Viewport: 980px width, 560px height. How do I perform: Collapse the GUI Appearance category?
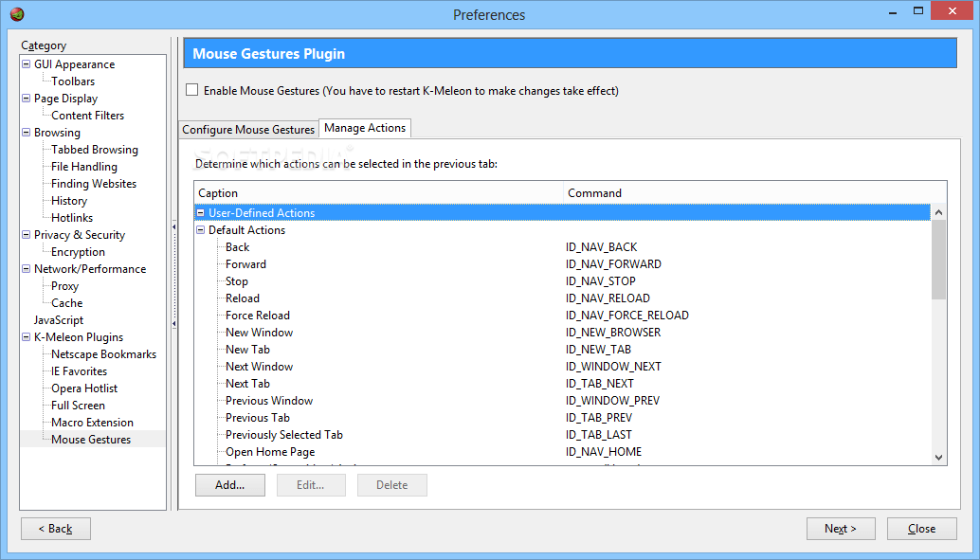pyautogui.click(x=27, y=64)
